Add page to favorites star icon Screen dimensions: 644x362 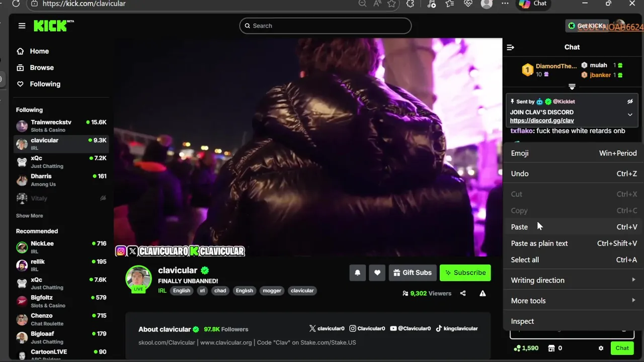[391, 4]
